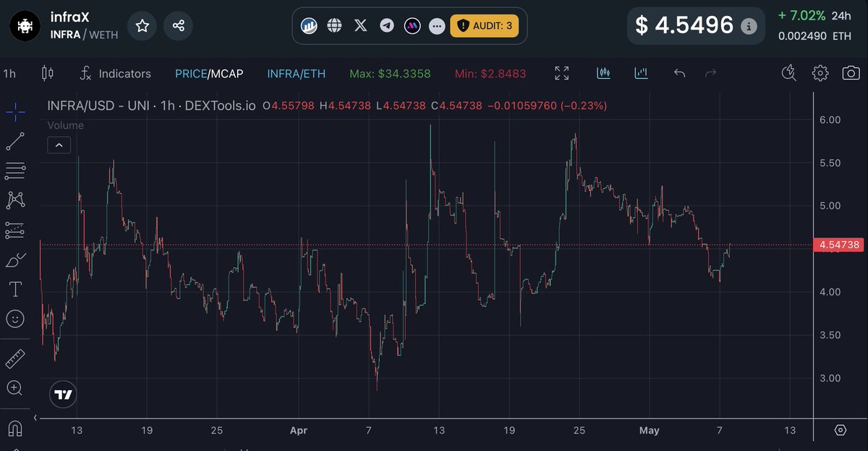
Task: Toggle INFRA/ETH pair pricing
Action: pyautogui.click(x=296, y=73)
